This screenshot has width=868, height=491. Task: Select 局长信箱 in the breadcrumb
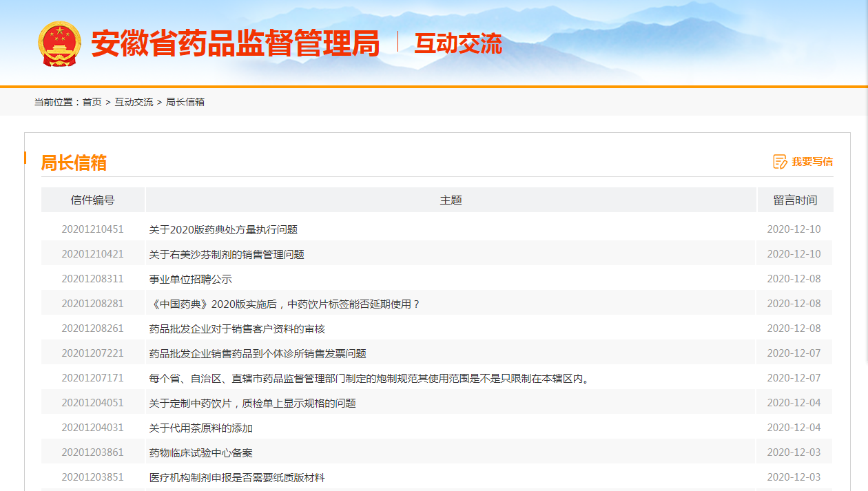pyautogui.click(x=185, y=102)
